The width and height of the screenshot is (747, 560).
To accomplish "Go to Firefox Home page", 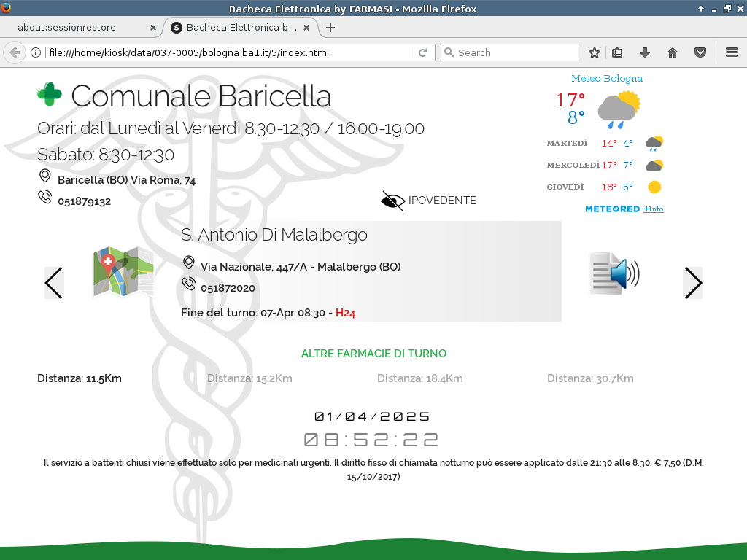I will [673, 52].
